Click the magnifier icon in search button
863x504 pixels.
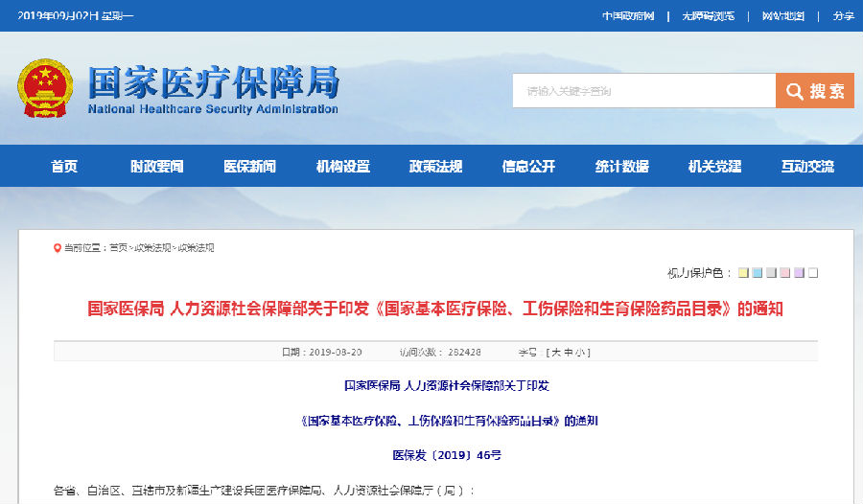point(794,91)
